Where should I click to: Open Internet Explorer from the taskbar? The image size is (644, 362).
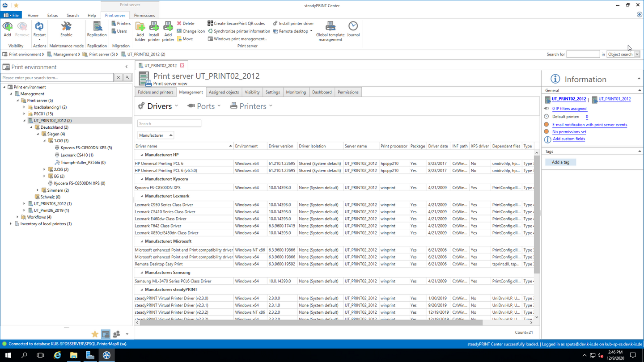coord(57,355)
